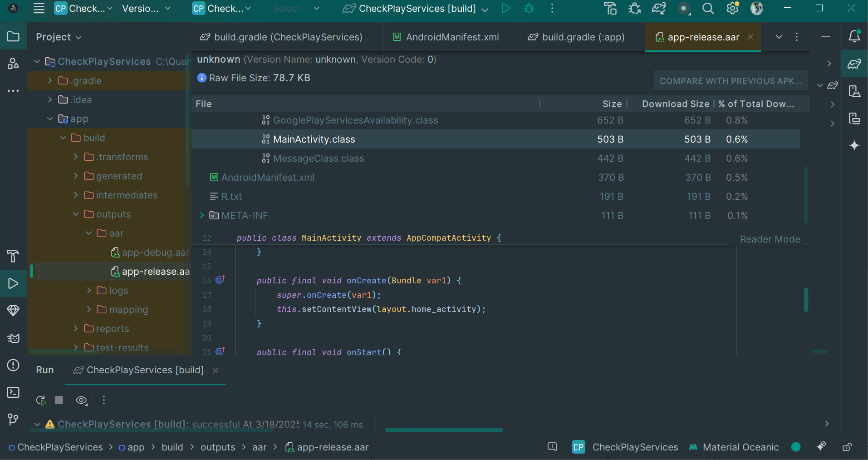Toggle the read-only lock icon in status bar
This screenshot has height=460, width=868.
[847, 447]
